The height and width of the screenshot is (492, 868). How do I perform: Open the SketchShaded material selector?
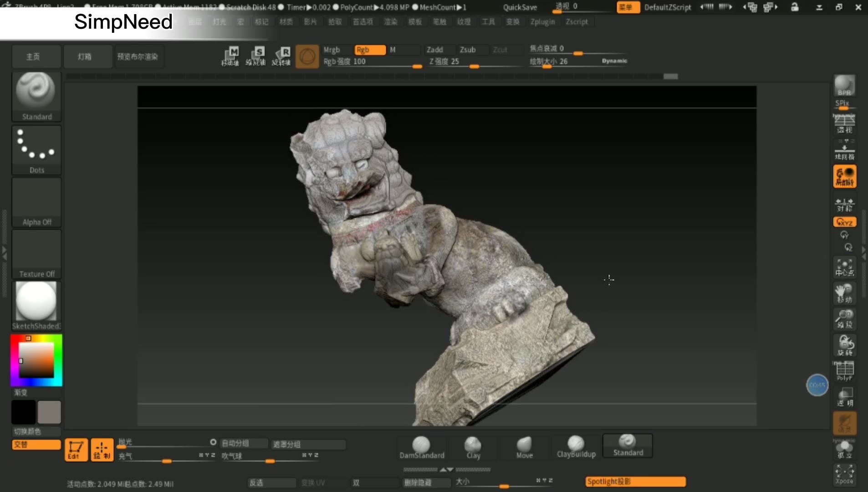click(36, 306)
